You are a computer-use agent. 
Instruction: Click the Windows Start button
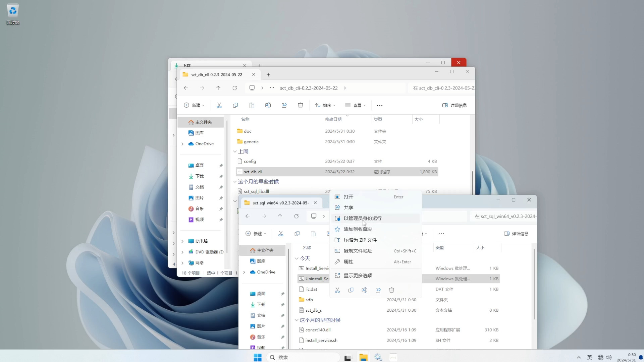[258, 357]
